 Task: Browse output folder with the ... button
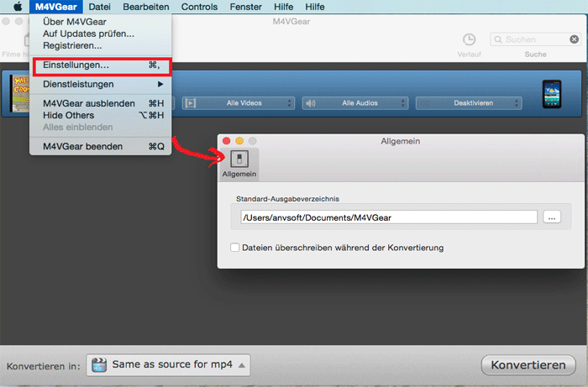[x=552, y=217]
